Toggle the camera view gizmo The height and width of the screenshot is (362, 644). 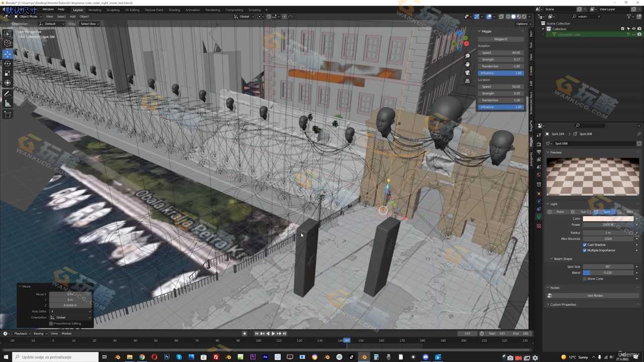click(467, 73)
